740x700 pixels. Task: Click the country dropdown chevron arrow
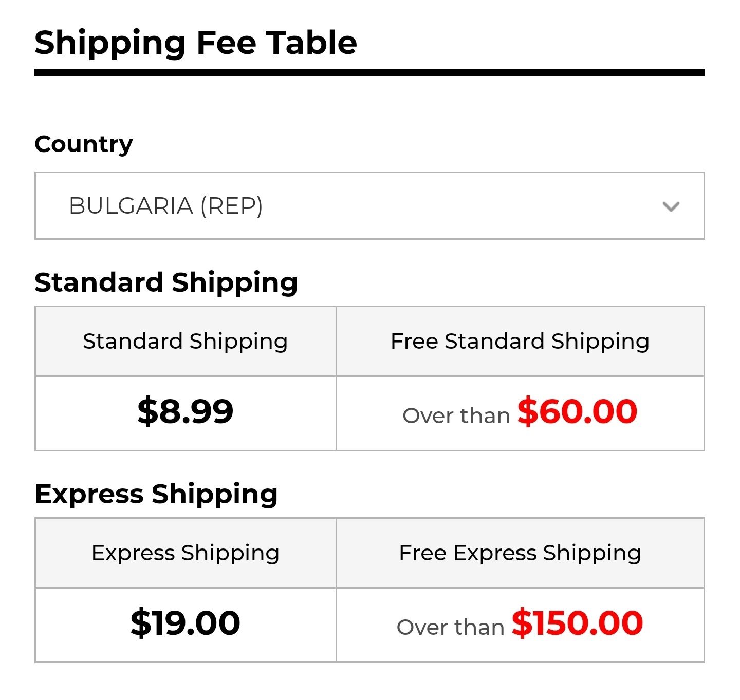pos(671,206)
